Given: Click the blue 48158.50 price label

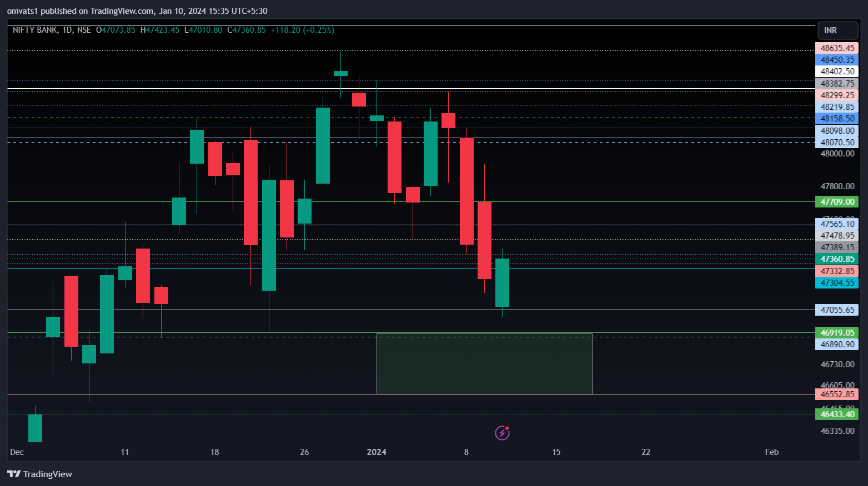Looking at the screenshot, I should (x=837, y=119).
